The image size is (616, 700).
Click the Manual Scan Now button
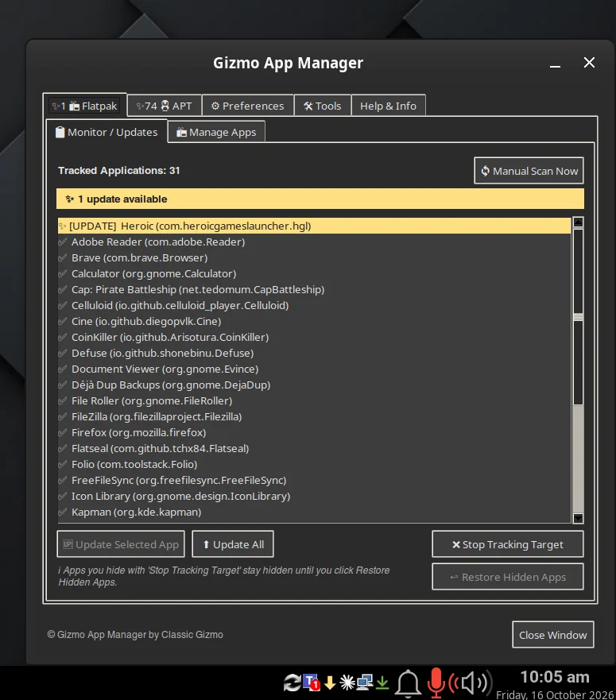pos(529,171)
